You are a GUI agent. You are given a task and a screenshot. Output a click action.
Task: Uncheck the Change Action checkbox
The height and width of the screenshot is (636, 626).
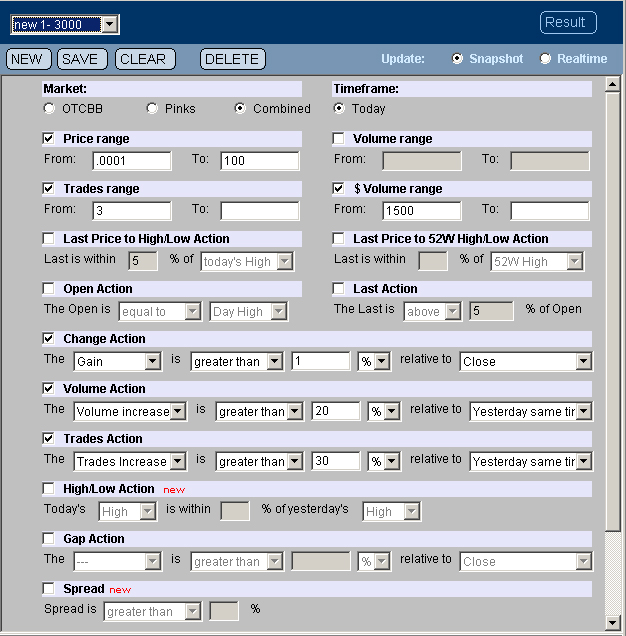coord(48,338)
